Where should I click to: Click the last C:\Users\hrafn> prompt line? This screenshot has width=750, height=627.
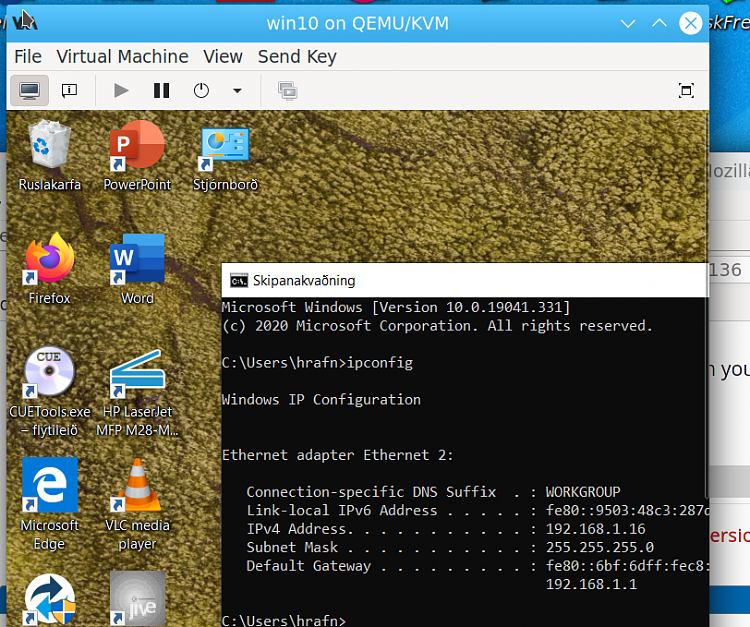(284, 620)
